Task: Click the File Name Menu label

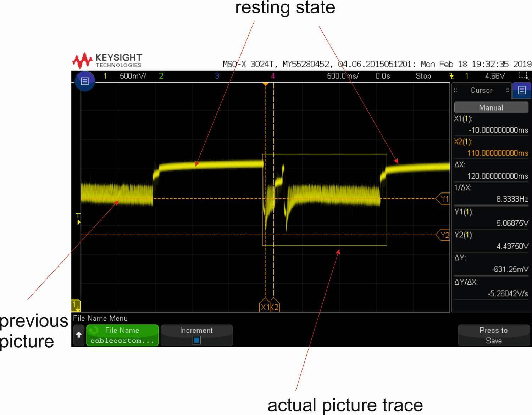Action: [x=100, y=318]
